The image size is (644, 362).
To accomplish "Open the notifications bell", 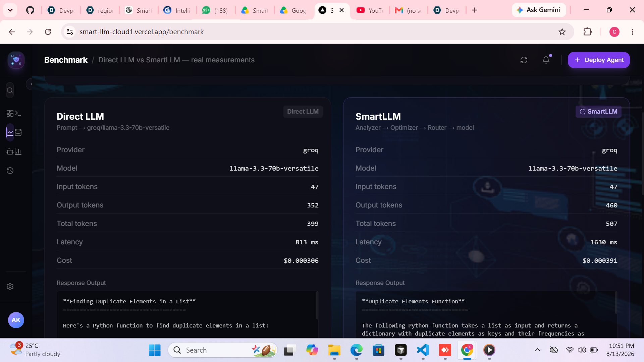I will tap(546, 60).
